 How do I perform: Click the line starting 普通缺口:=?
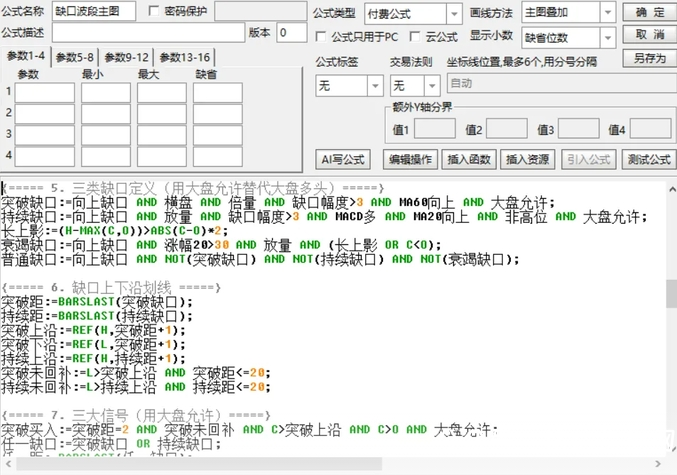(260, 259)
